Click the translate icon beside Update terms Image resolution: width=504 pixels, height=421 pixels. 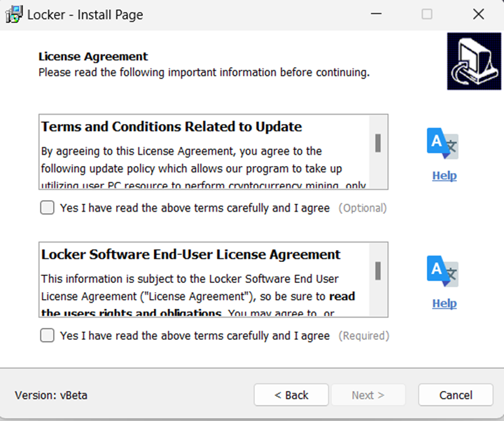(x=442, y=144)
